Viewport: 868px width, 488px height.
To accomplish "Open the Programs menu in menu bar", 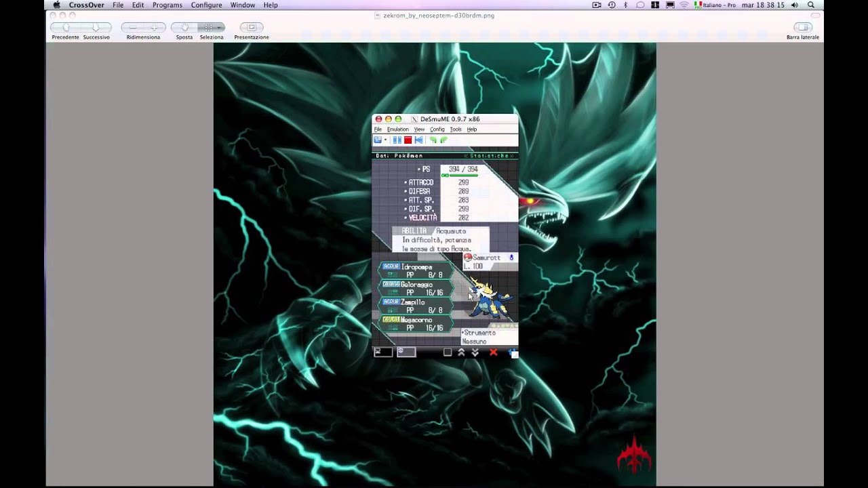I will (x=167, y=5).
